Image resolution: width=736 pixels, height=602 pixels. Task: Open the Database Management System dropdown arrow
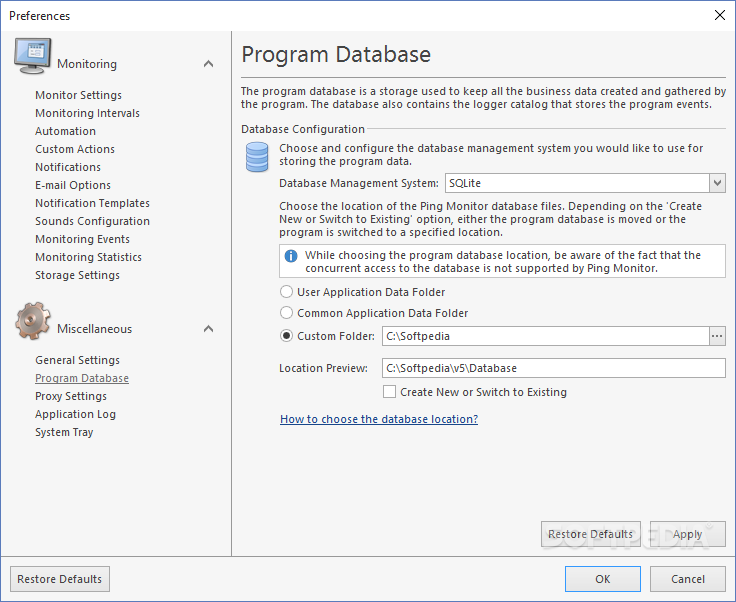[x=717, y=183]
